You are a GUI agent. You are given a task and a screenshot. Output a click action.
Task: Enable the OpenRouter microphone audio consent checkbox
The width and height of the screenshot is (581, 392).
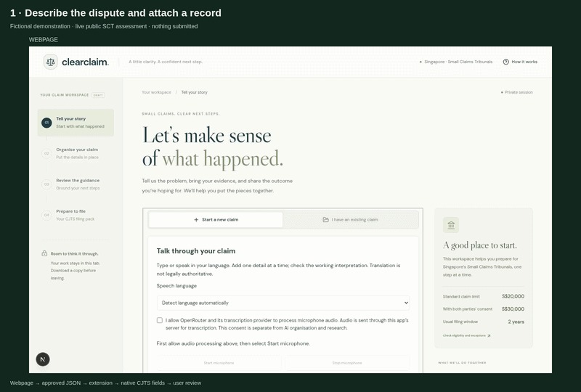pos(160,320)
